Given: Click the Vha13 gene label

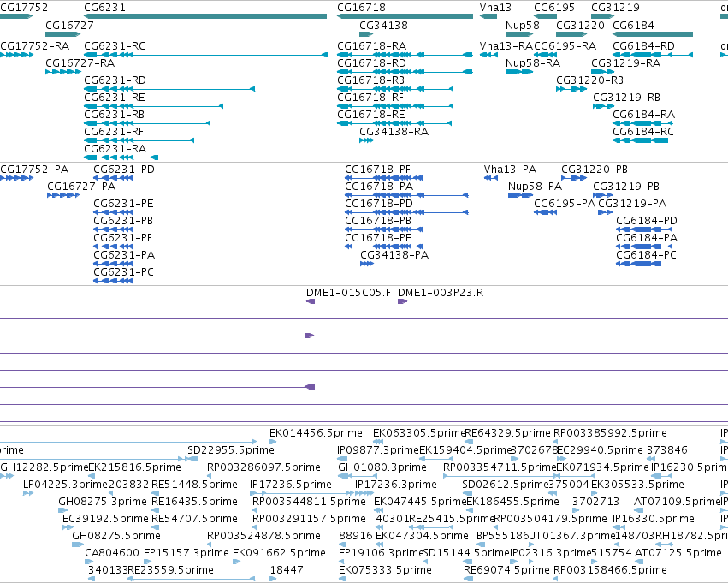Looking at the screenshot, I should coord(495,8).
